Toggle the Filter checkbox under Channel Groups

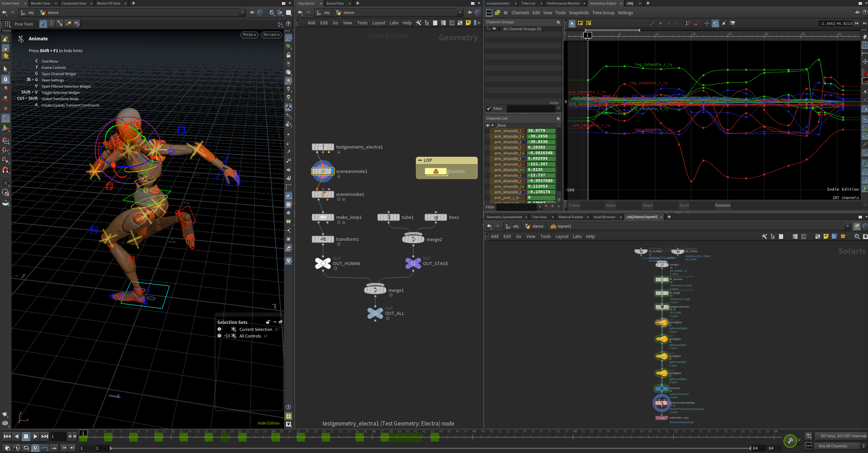pos(489,109)
